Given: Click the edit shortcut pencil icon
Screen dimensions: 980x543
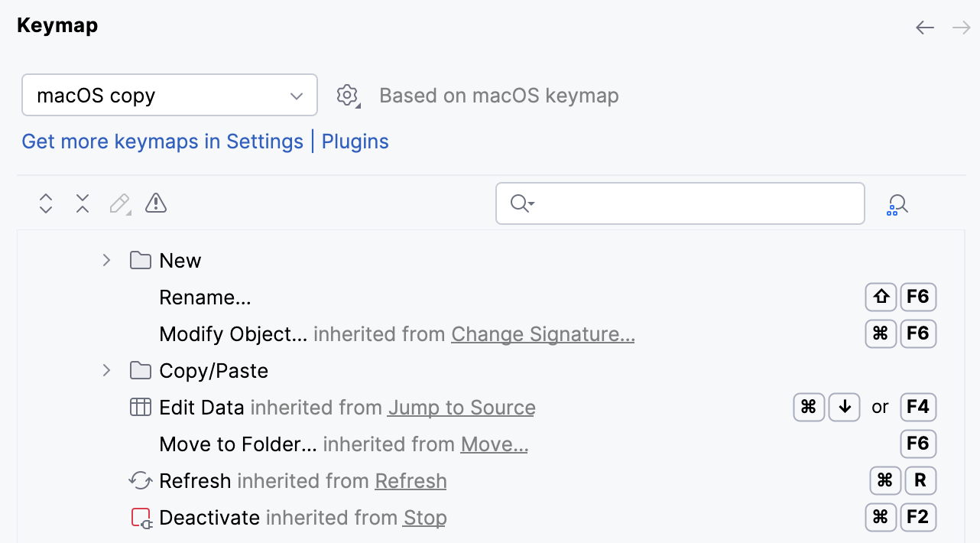Looking at the screenshot, I should (118, 203).
